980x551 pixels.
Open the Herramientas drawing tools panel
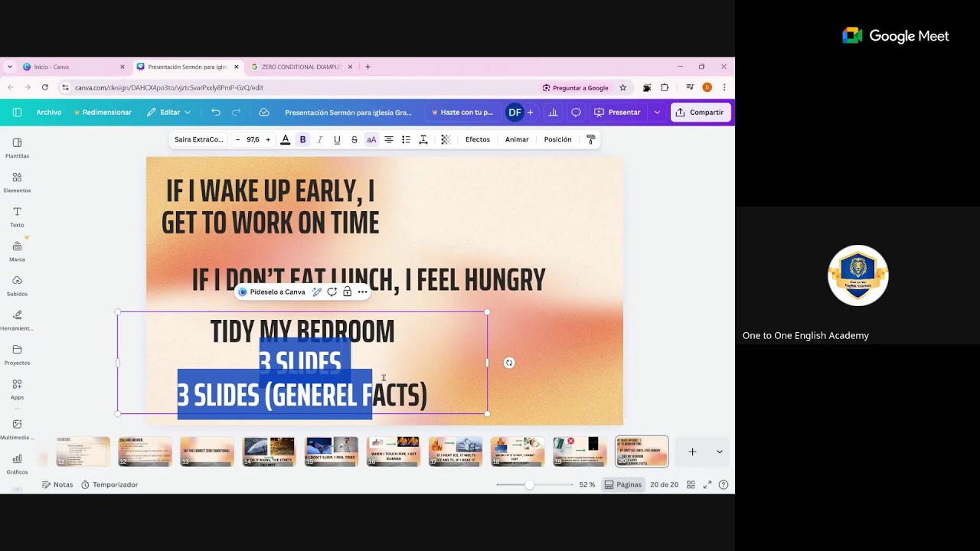(17, 321)
